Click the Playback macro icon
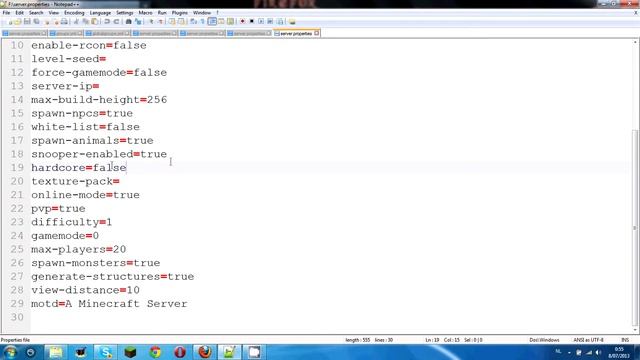 tap(261, 21)
